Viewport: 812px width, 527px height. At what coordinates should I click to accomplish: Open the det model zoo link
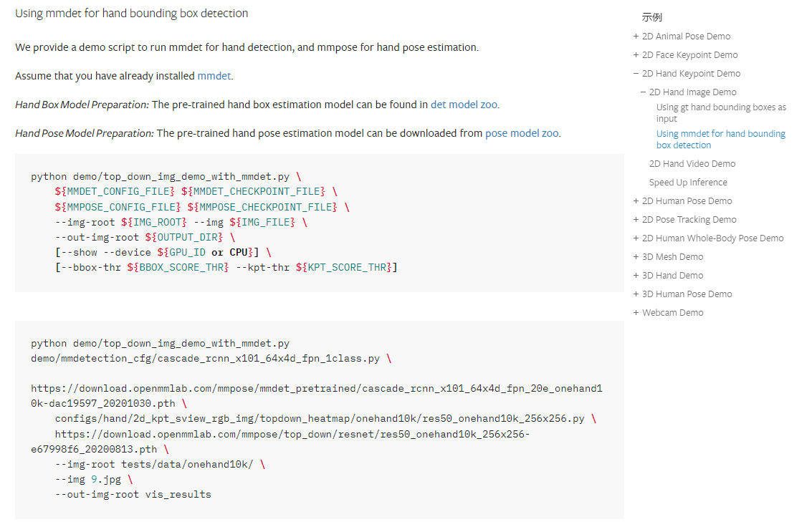click(464, 105)
